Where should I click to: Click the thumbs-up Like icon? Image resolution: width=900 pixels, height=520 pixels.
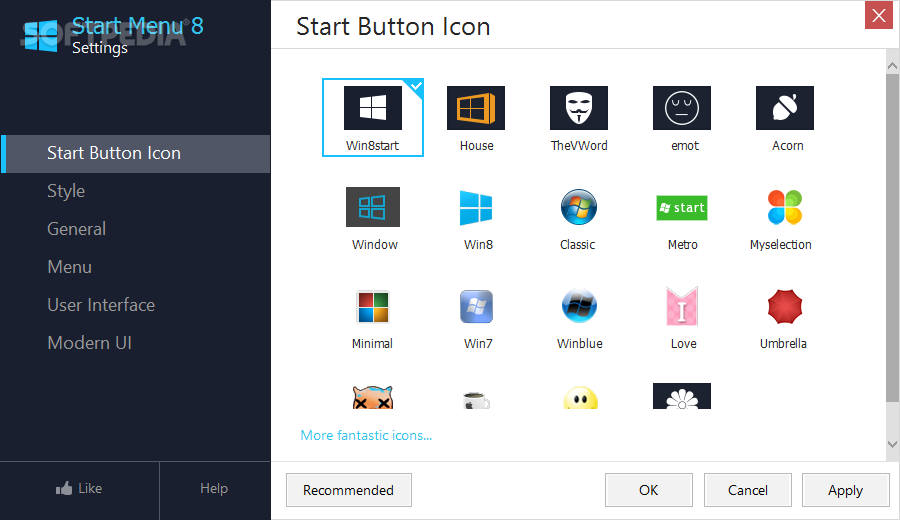[x=64, y=488]
